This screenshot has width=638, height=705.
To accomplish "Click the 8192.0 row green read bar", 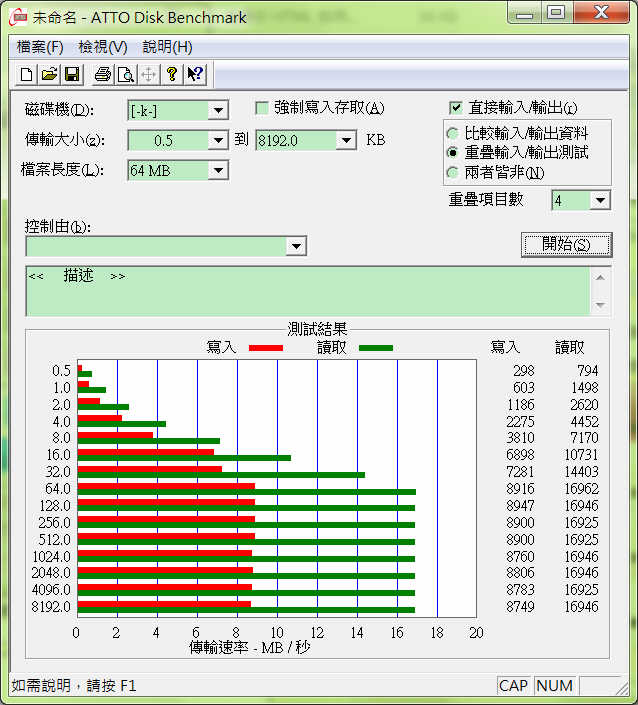I will pos(246,610).
